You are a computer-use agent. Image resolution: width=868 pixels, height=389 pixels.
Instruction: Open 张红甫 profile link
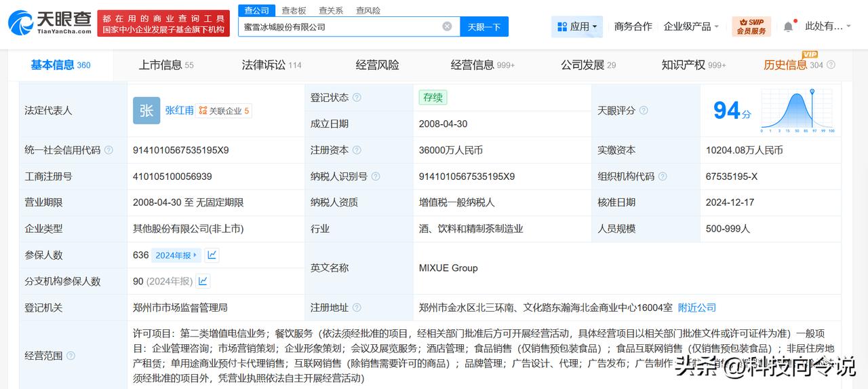(x=179, y=111)
